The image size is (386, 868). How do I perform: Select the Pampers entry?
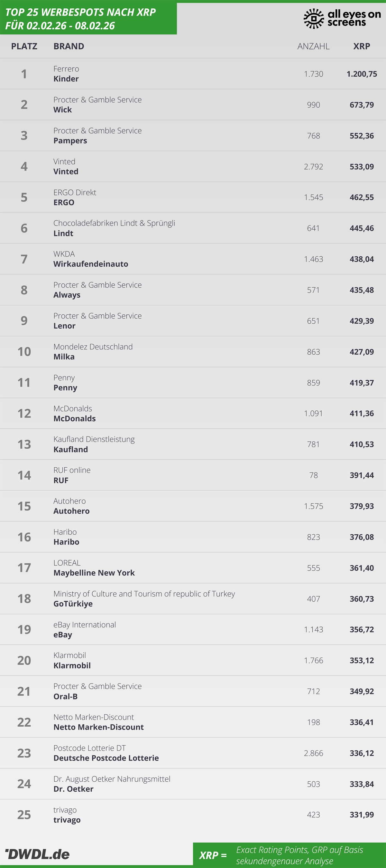tap(70, 141)
